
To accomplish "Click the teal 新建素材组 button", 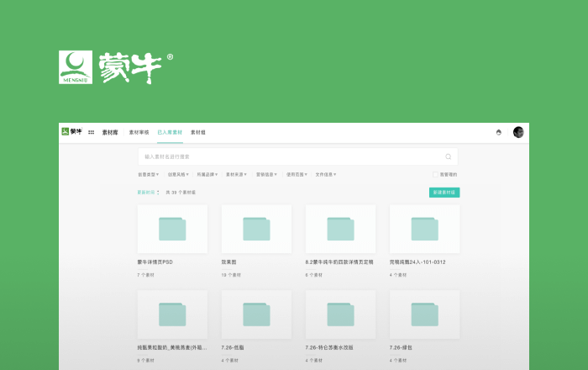I will [x=444, y=193].
